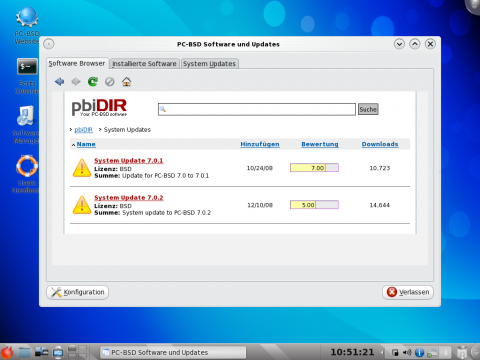480x360 pixels.
Task: Click warning icon beside System Update 7.0.2
Action: coord(82,205)
